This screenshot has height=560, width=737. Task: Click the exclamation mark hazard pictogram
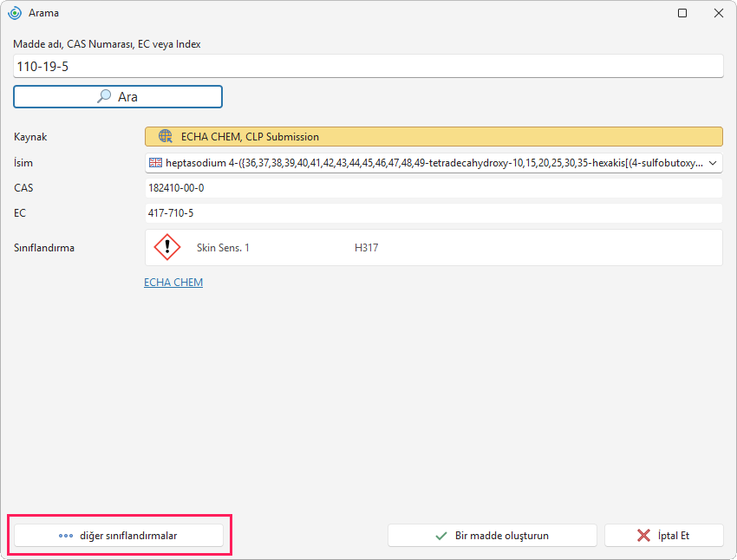[167, 247]
